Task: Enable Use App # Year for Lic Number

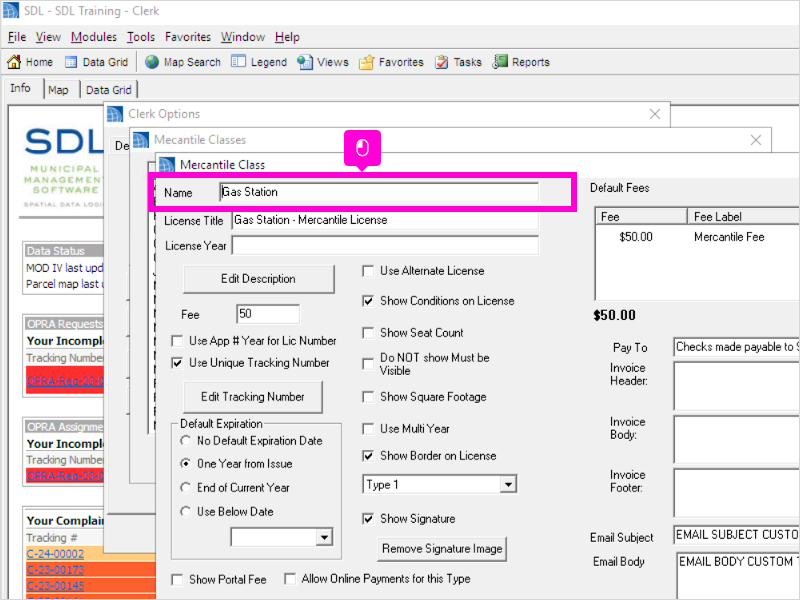Action: 177,341
